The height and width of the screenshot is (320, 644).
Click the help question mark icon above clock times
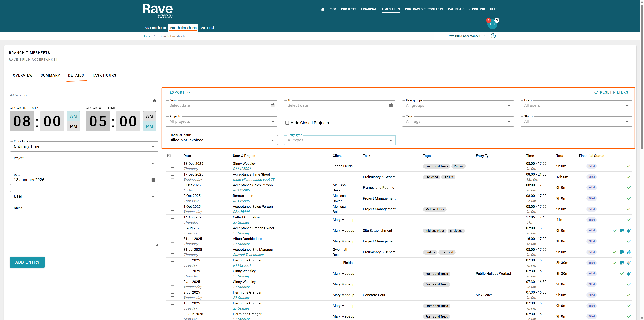coord(154,101)
